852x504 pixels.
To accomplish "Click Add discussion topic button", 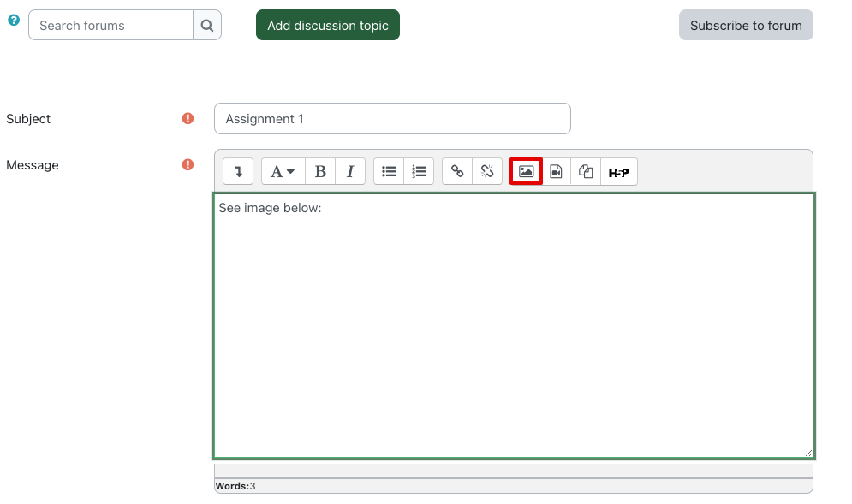I will (327, 26).
